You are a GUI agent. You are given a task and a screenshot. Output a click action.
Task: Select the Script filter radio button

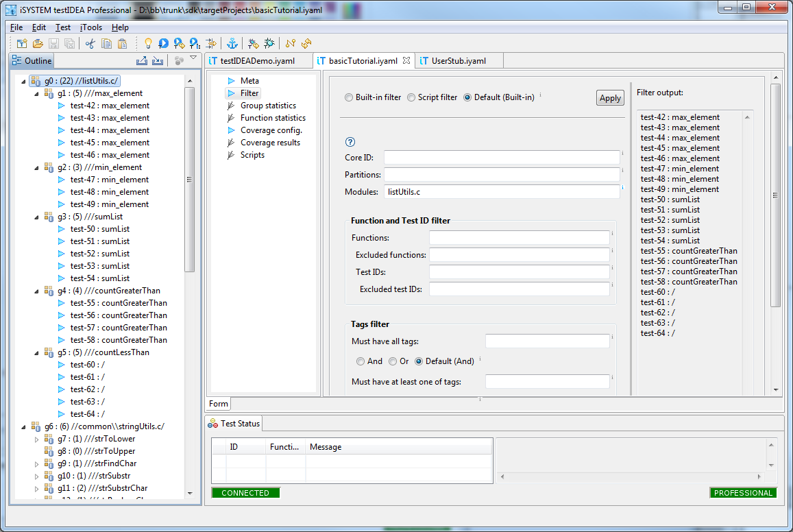coord(411,97)
